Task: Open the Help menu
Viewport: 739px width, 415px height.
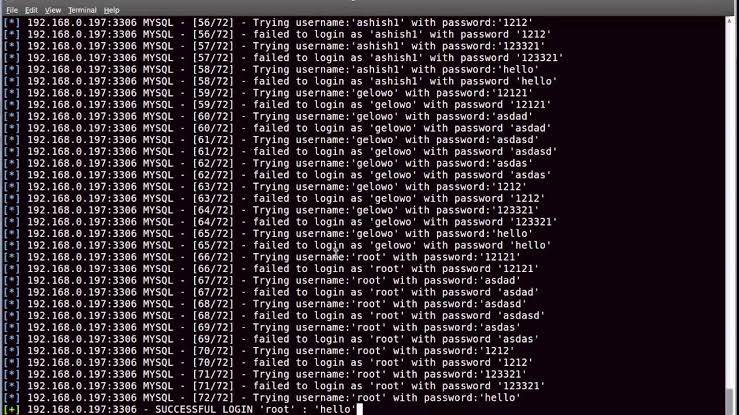Action: pos(111,10)
